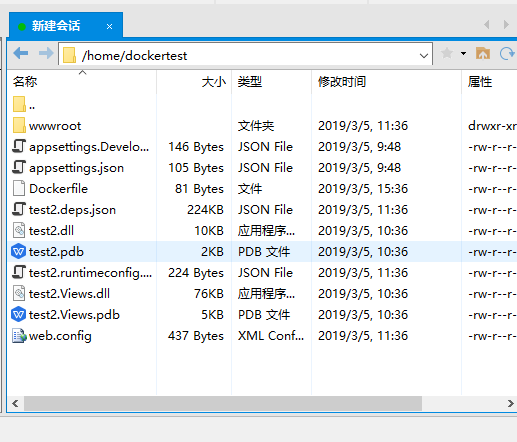Select test2.pdb file icon
The width and height of the screenshot is (517, 442).
coord(18,251)
